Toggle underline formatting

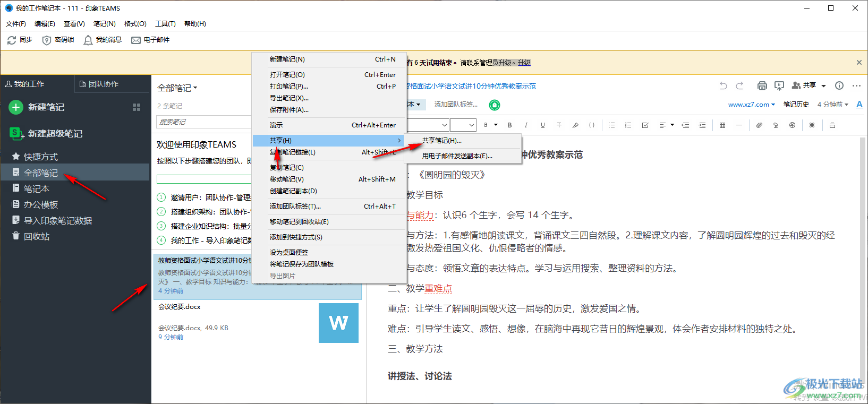point(542,125)
